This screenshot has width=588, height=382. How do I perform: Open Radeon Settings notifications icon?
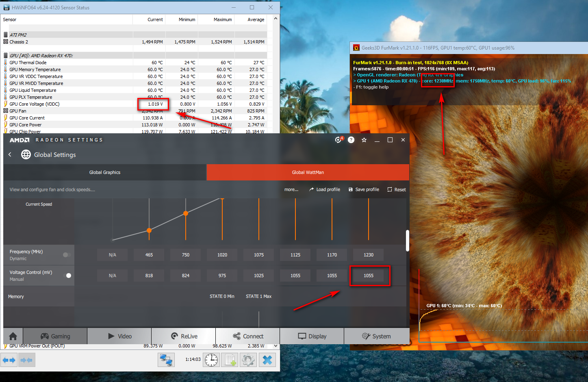tap(339, 140)
